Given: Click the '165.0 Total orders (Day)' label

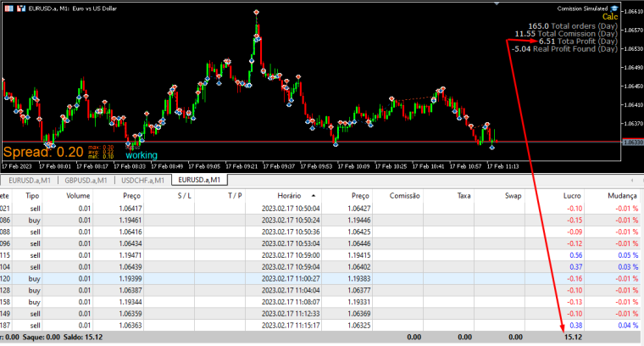Looking at the screenshot, I should [573, 26].
